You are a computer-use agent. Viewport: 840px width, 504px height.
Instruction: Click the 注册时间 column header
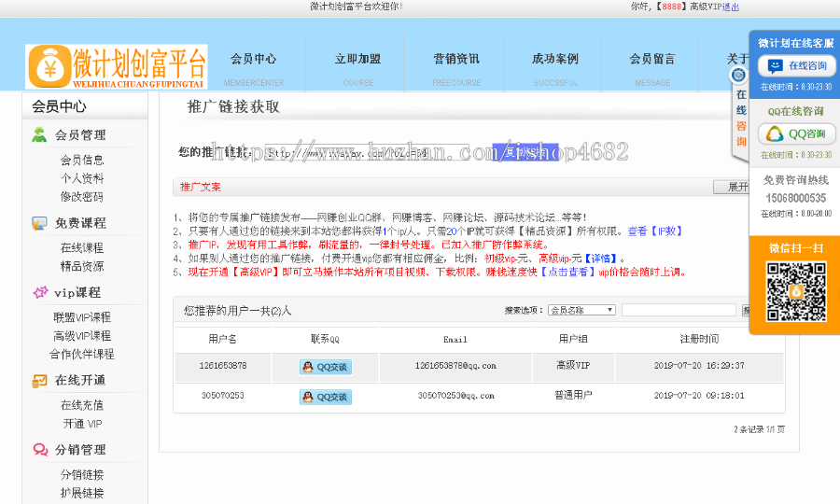(699, 339)
